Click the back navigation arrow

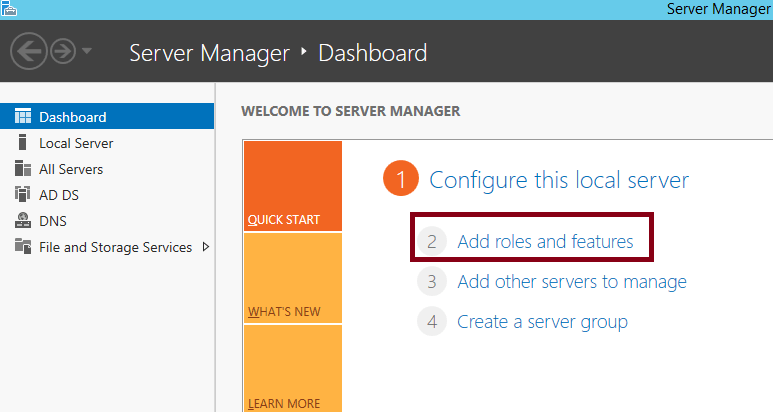click(x=30, y=52)
